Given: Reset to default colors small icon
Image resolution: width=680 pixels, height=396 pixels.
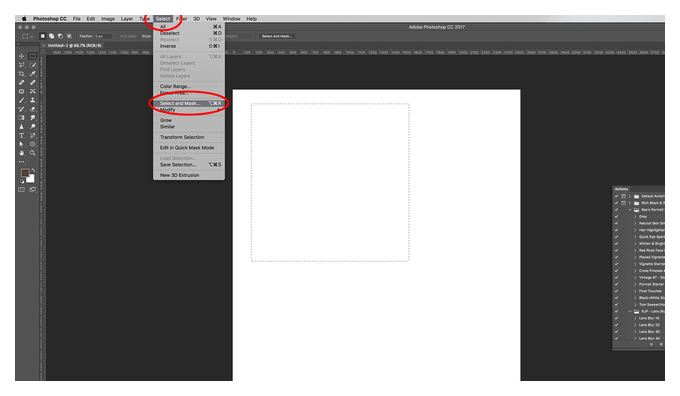Looking at the screenshot, I should [22, 181].
